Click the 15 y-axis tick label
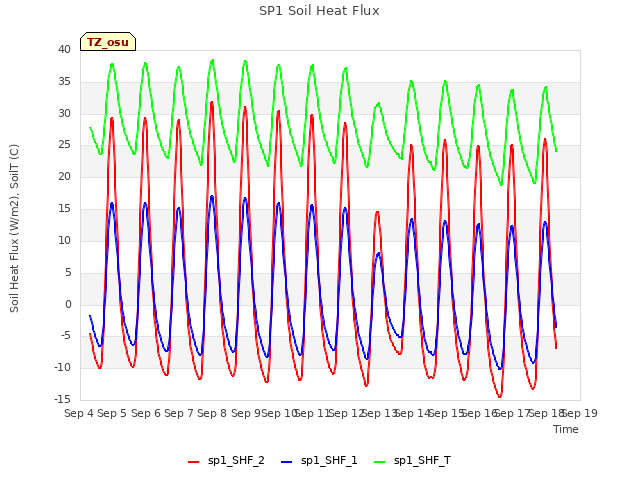The width and height of the screenshot is (640, 480). [x=64, y=209]
